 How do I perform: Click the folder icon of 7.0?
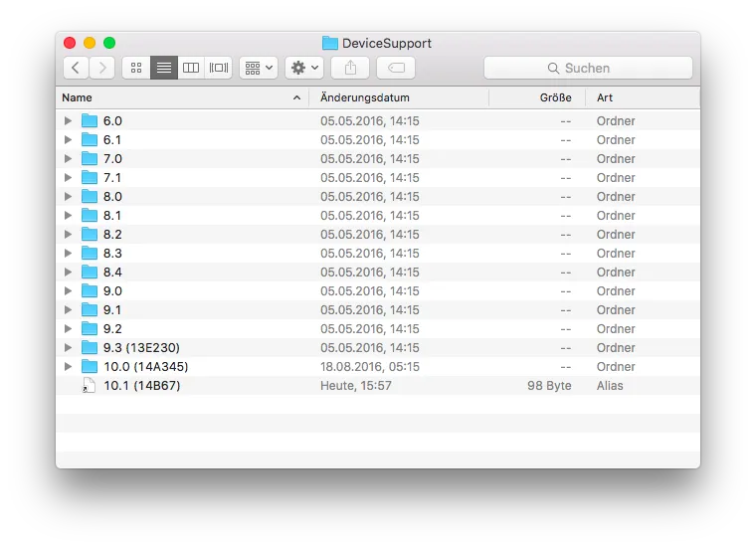pos(90,158)
